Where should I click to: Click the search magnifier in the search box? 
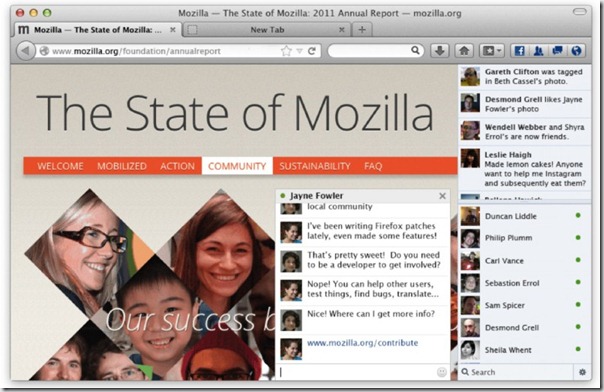pyautogui.click(x=415, y=50)
